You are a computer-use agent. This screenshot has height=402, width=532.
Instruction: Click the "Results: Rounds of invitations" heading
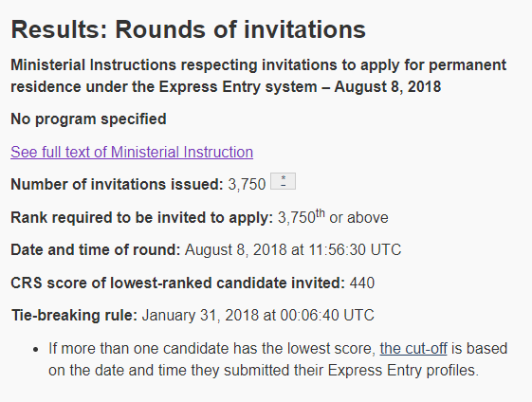(x=189, y=29)
